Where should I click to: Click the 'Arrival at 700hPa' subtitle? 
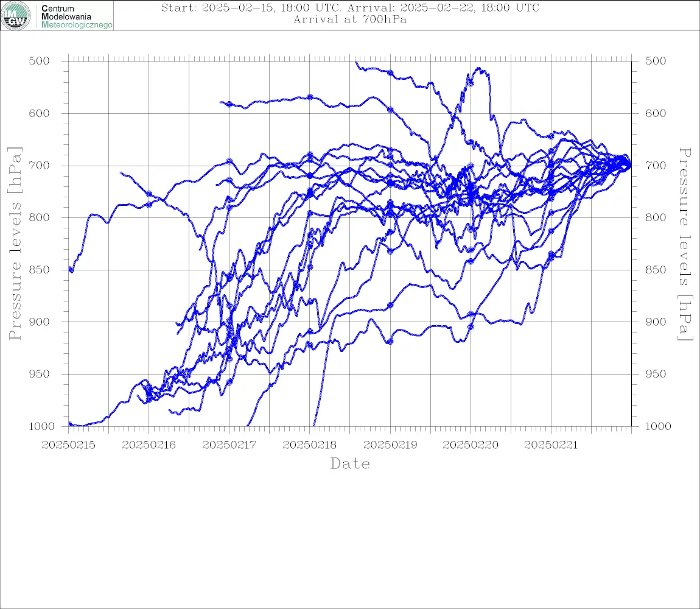pyautogui.click(x=350, y=19)
